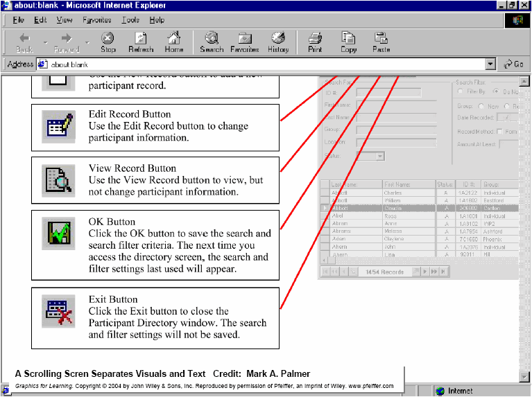532x397 pixels.
Task: Click the Print printer icon
Action: pos(315,38)
